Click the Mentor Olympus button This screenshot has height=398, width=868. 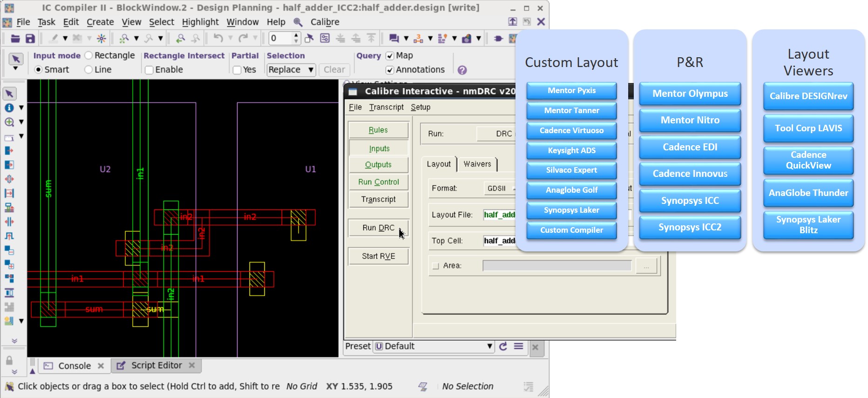click(x=690, y=94)
